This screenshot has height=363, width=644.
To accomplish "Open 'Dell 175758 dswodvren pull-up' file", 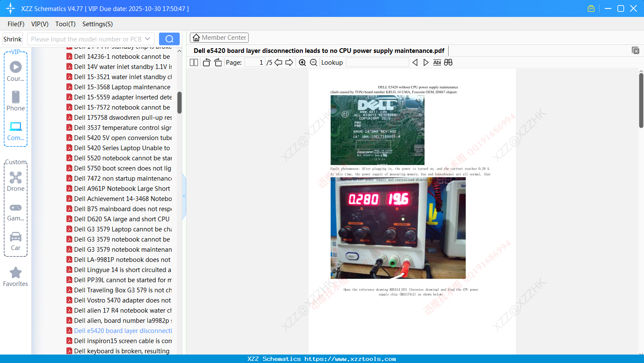I will point(119,118).
